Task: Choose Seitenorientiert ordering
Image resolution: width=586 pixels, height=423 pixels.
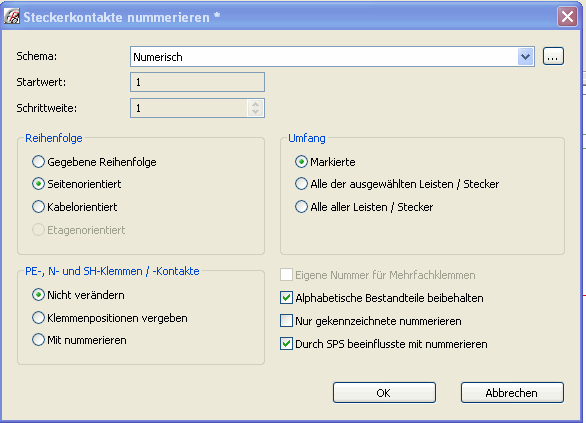Action: (38, 184)
